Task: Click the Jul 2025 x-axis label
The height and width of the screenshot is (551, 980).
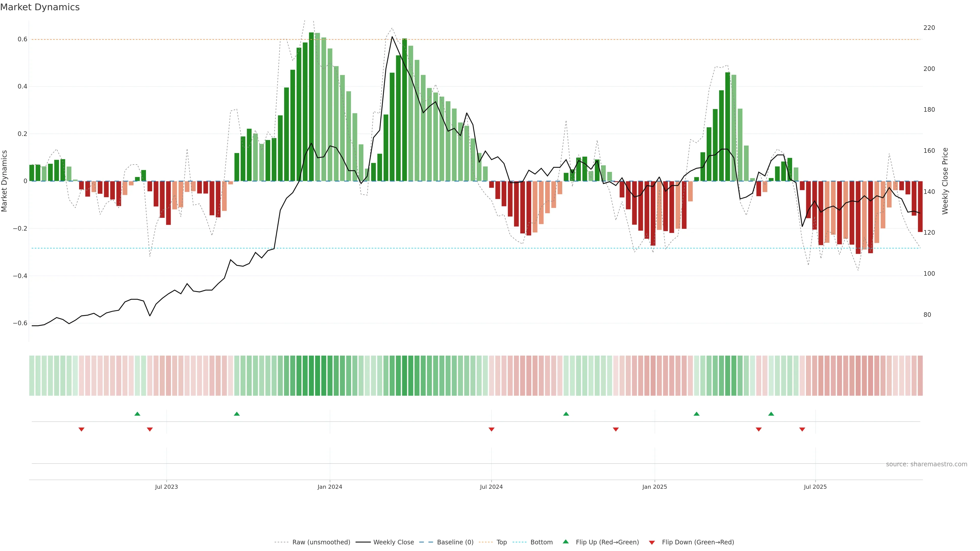Action: tap(815, 487)
